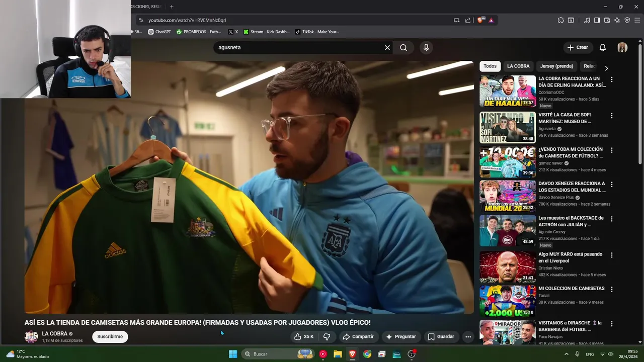Open options for Liverpool video
The height and width of the screenshot is (362, 644).
click(x=612, y=255)
